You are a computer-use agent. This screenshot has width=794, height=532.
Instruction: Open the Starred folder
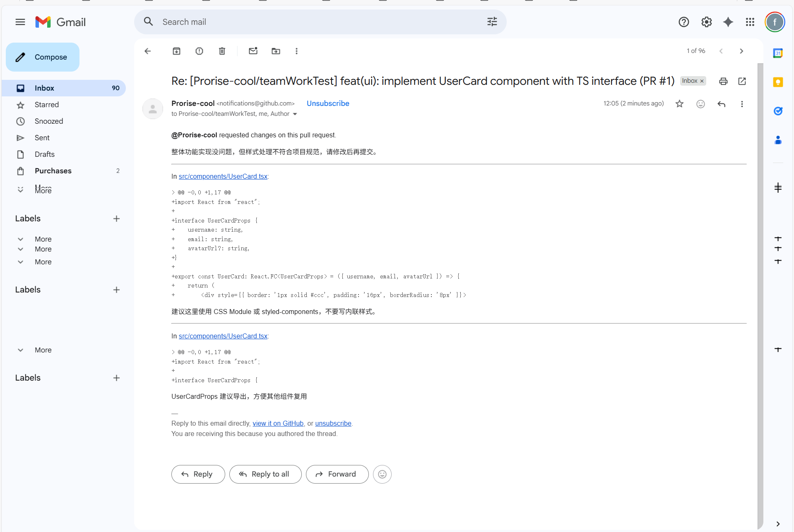point(47,105)
